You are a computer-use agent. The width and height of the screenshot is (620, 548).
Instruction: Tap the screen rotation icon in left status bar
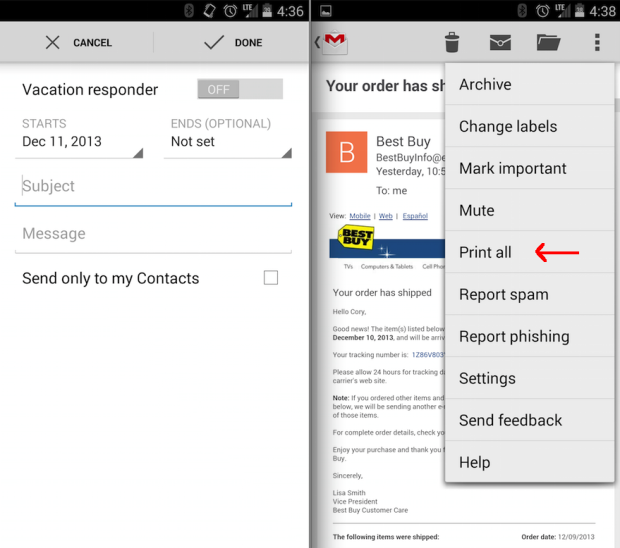(x=210, y=11)
